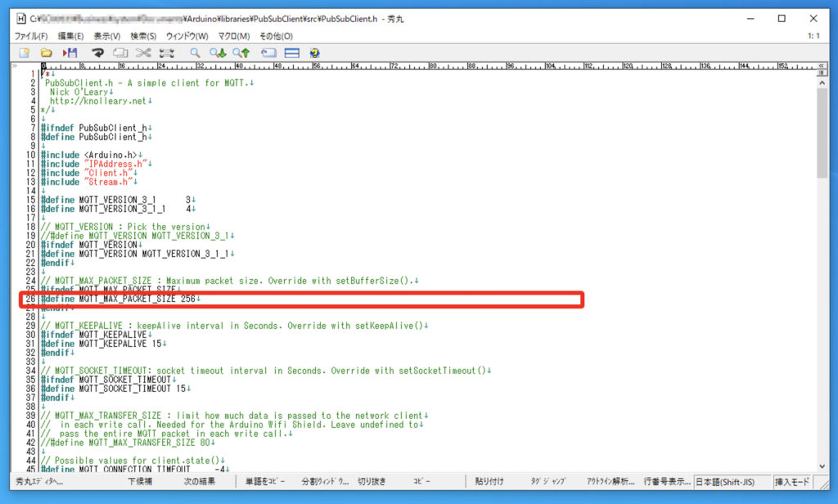Toggle the 挿入モード insert mode indicator
This screenshot has width=838, height=504.
[x=793, y=482]
